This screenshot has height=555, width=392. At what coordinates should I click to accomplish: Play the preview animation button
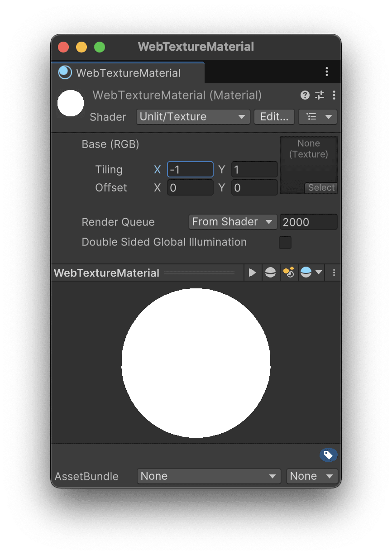[x=253, y=273]
